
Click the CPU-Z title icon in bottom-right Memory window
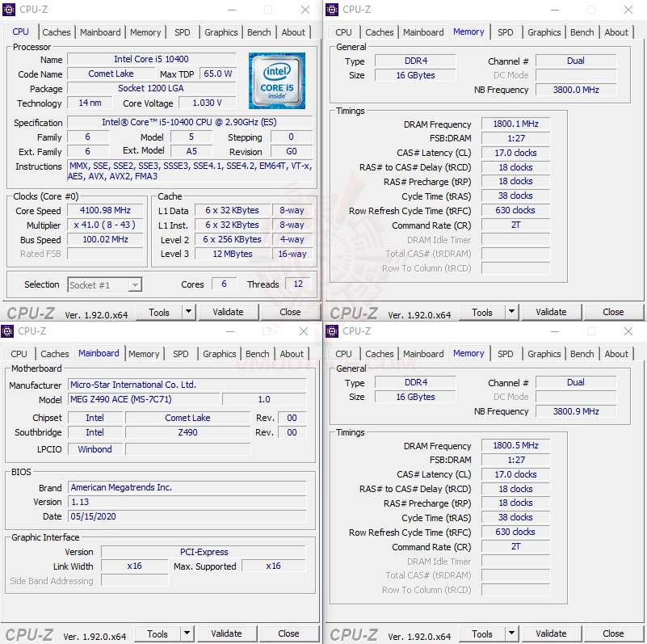pos(332,330)
